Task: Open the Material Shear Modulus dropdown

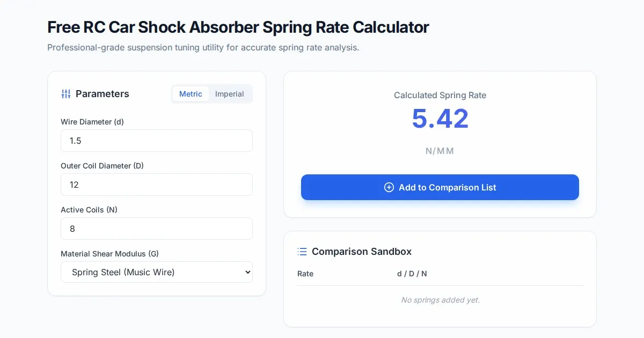Action: (156, 272)
